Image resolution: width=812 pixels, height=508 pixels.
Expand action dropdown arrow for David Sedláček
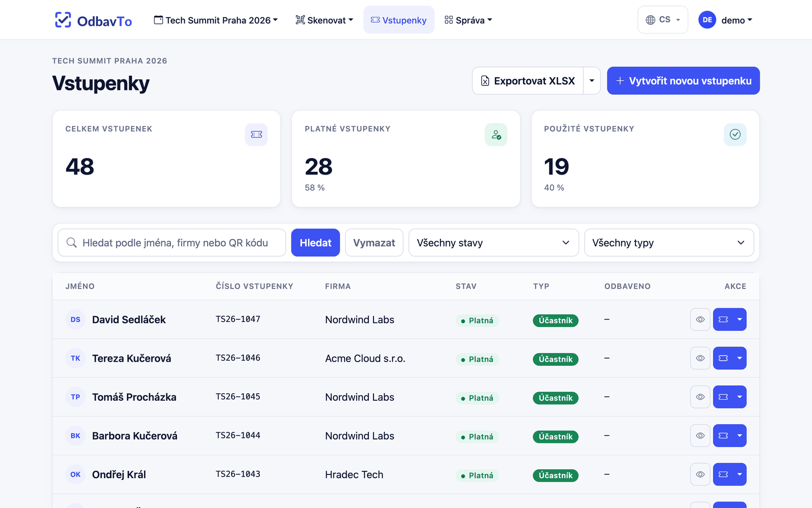pyautogui.click(x=740, y=320)
